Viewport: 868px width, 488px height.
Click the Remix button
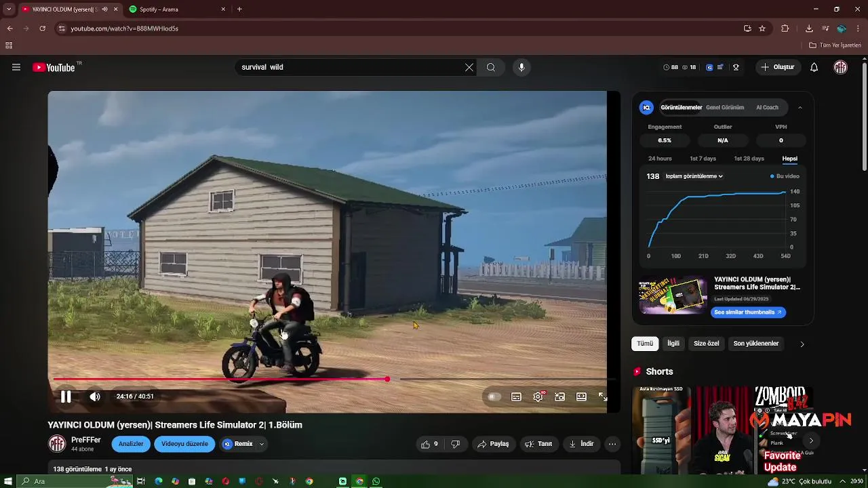pos(238,444)
